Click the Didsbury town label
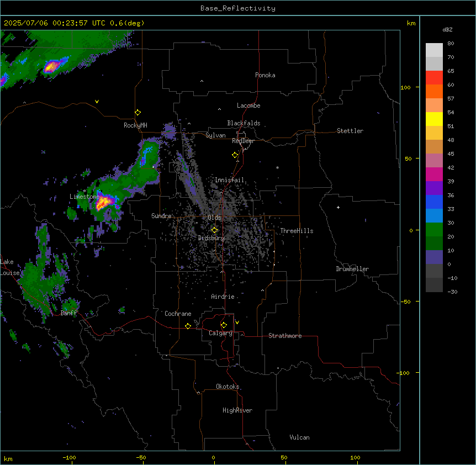This screenshot has height=465, width=476. (x=211, y=238)
